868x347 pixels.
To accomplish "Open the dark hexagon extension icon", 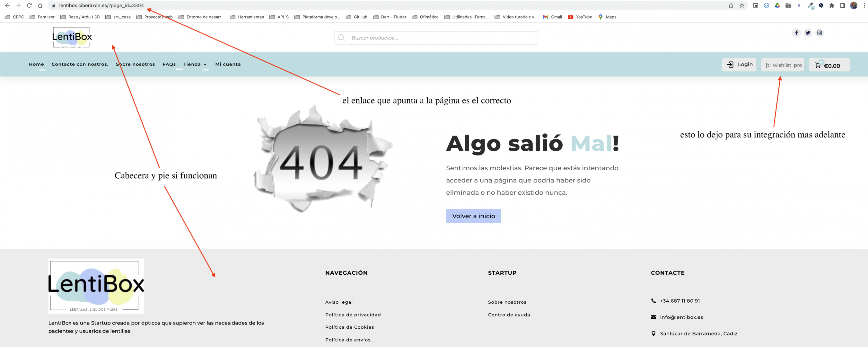I will click(821, 5).
